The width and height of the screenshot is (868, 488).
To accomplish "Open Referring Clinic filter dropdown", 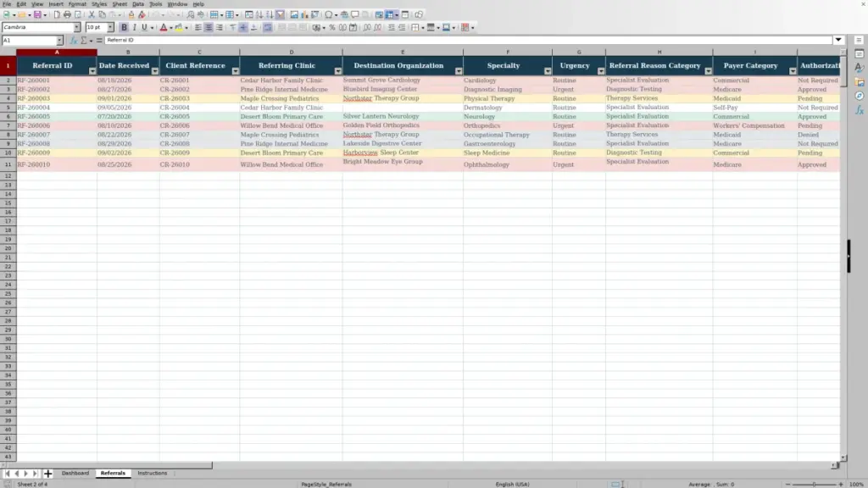I will [x=337, y=71].
